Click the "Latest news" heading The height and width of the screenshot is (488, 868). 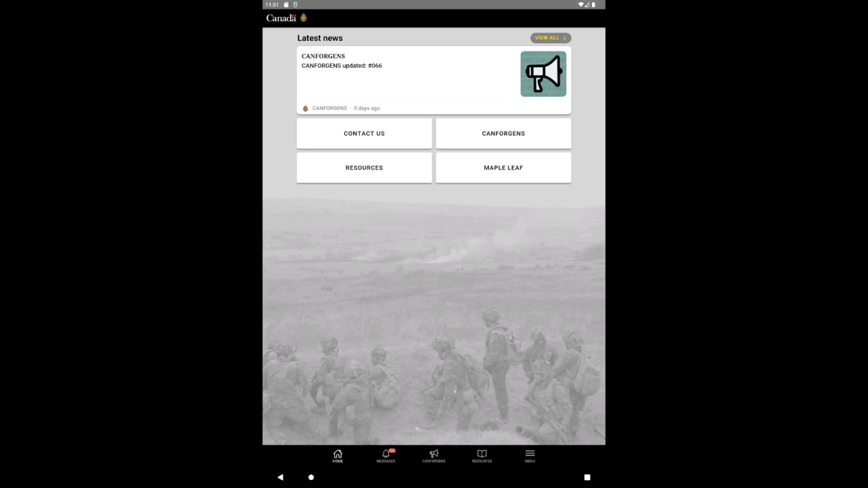(x=320, y=38)
